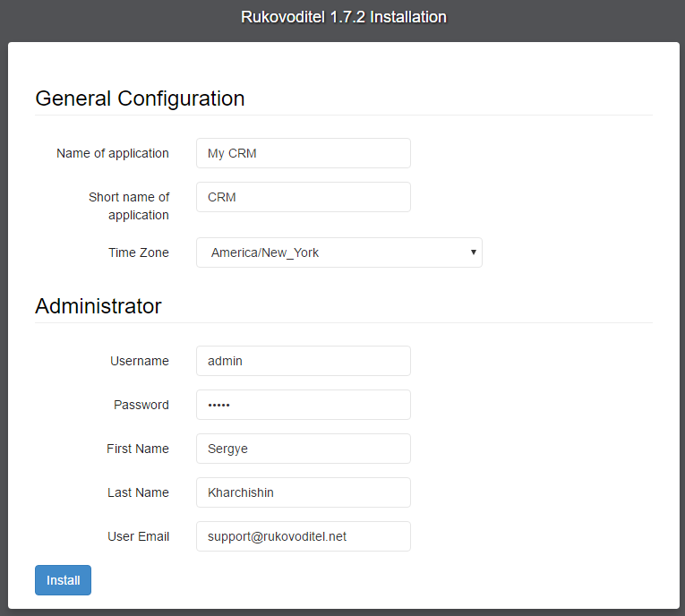The image size is (685, 616).
Task: Click into the Username field containing admin
Action: (x=304, y=361)
